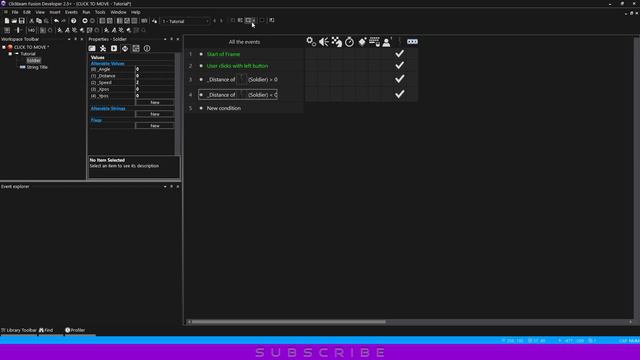Screen dimensions: 640x360
Task: Switch to the Library Toolbar tab
Action: click(19, 330)
